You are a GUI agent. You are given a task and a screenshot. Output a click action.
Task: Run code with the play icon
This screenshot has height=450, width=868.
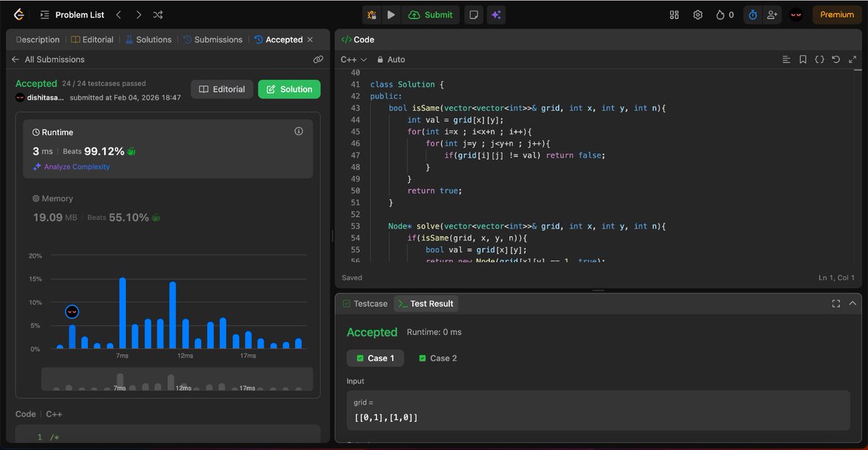tap(391, 14)
